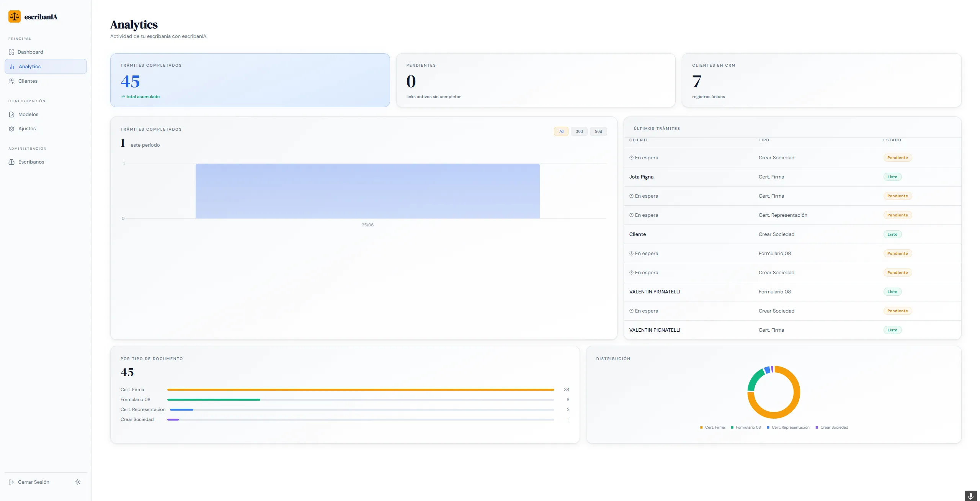Click green Formulario 08 legend swatch

coord(732,427)
